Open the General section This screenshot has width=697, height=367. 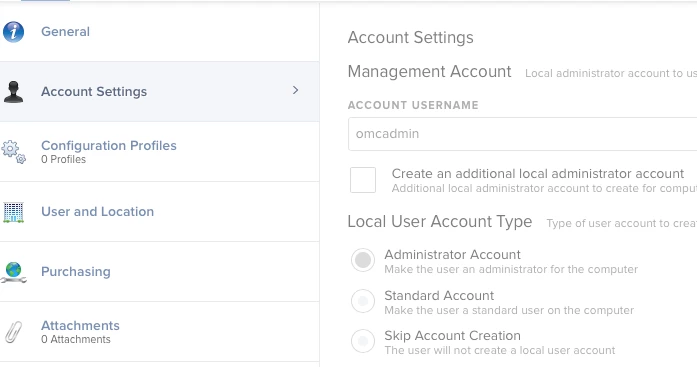[x=160, y=32]
